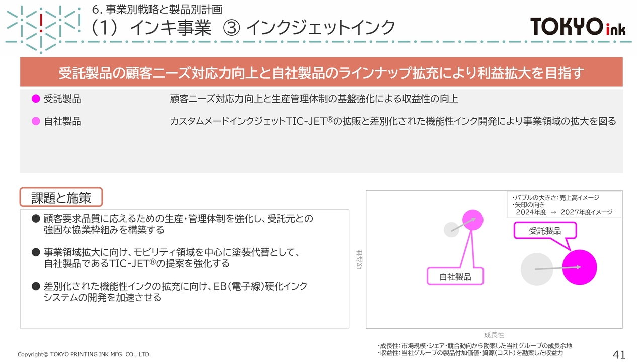Click the line starting 顧客ニーズ対応力向上と生産管理体制
The image size is (644, 362).
click(x=314, y=99)
